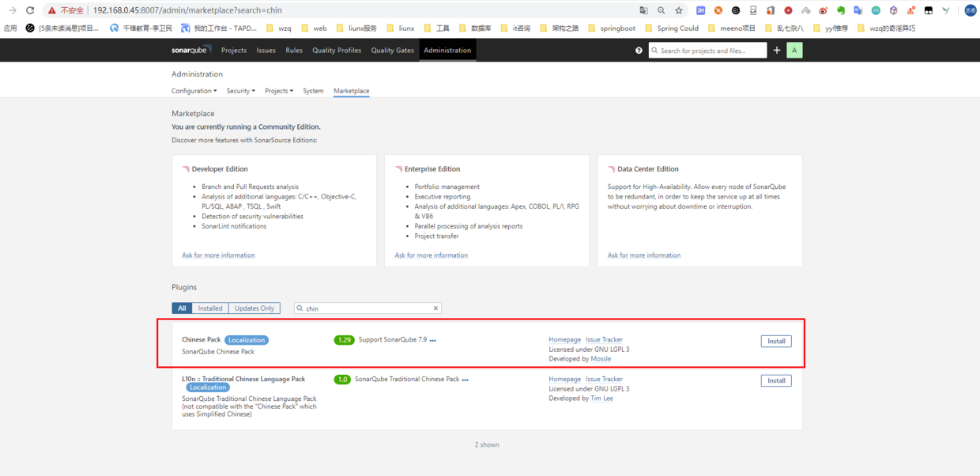Screen dimensions: 980x476
Task: Focus the 'Search for projects and files' box
Action: pos(708,51)
